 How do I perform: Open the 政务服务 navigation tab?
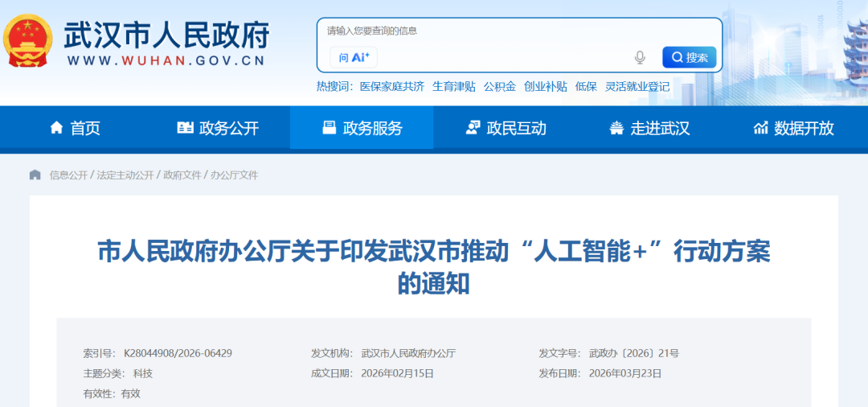362,128
